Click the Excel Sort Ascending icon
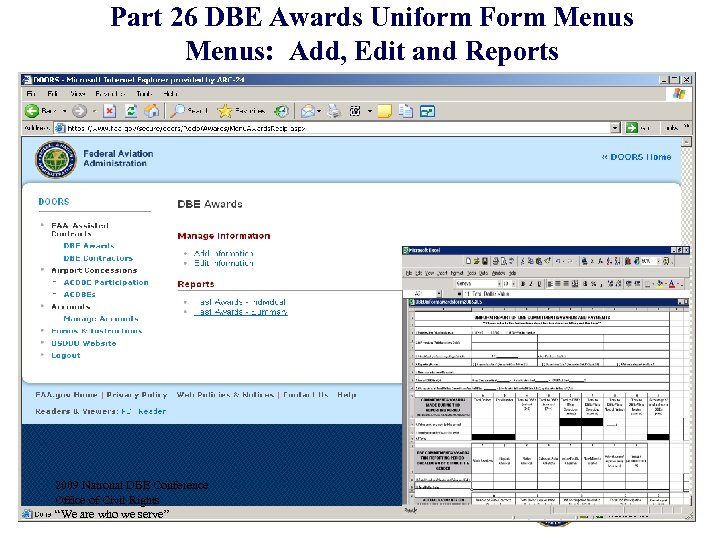 coord(609,261)
